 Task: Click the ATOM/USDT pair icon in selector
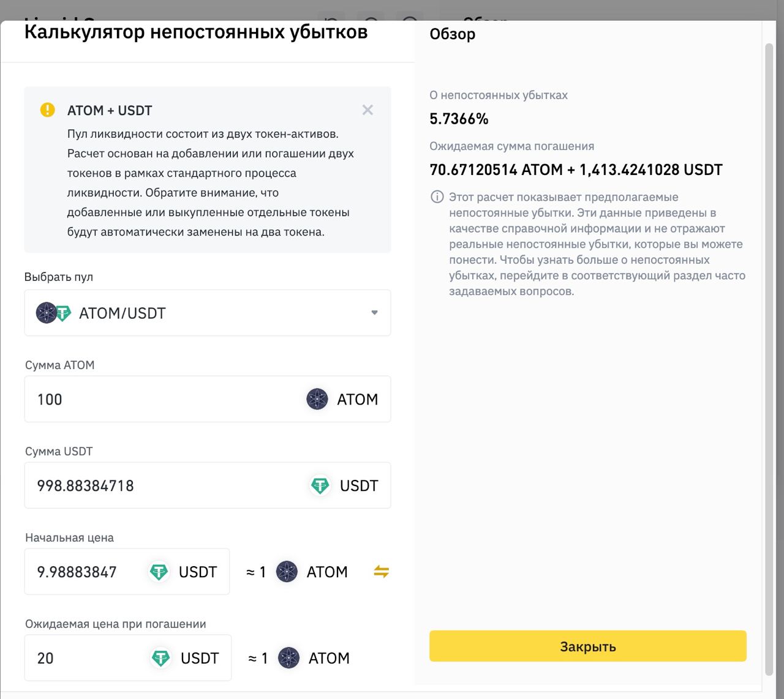tap(54, 313)
